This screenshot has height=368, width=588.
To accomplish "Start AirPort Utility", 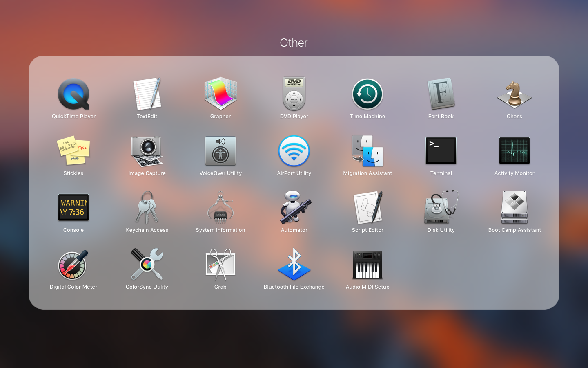I will coord(294,151).
